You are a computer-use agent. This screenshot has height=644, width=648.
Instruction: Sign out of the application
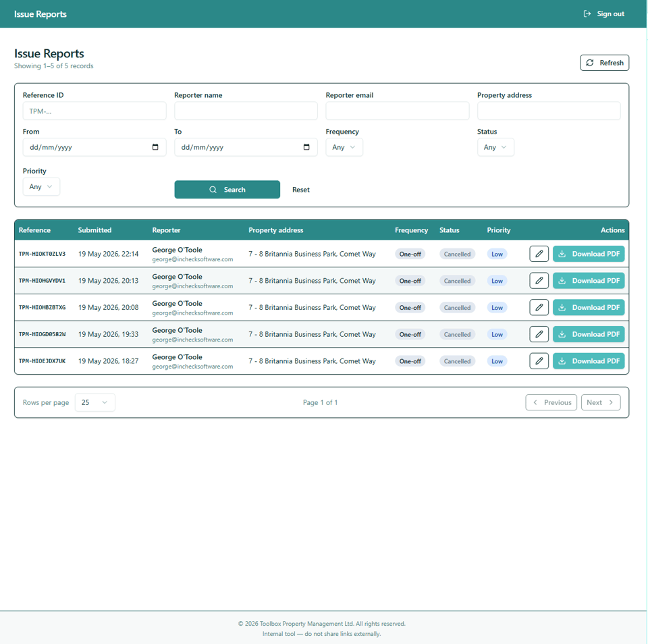pos(603,14)
